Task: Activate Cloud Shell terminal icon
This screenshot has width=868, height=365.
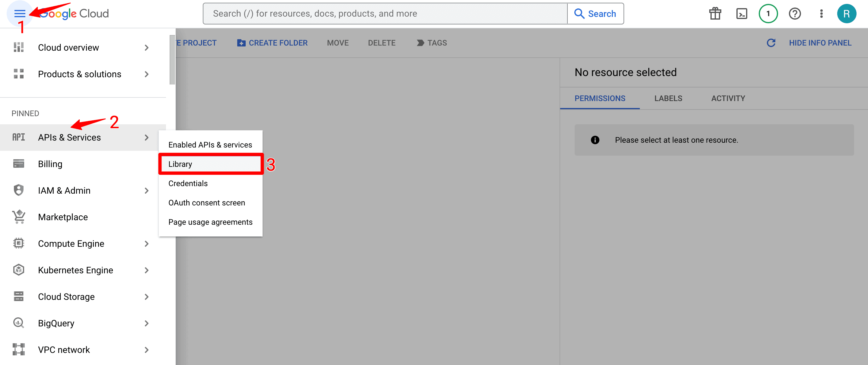Action: coord(742,14)
